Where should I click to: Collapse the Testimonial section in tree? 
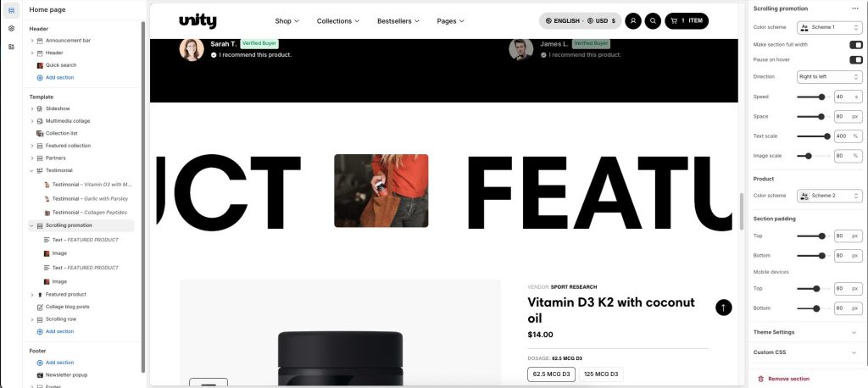tap(32, 170)
